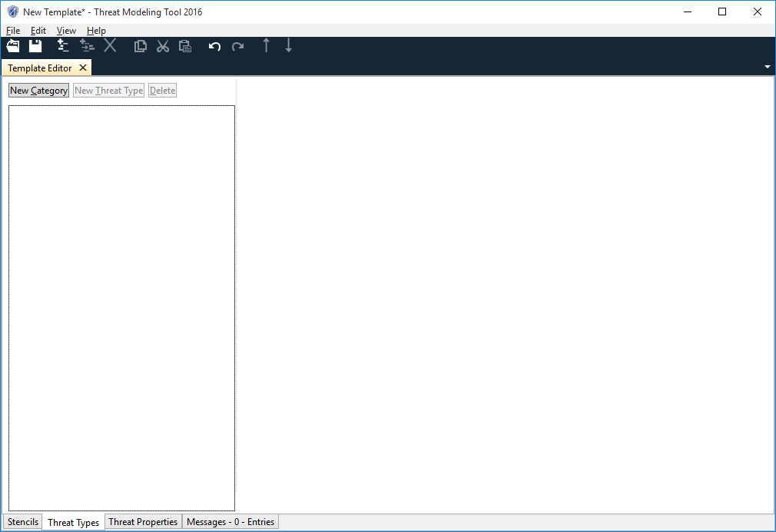The height and width of the screenshot is (532, 776).
Task: Expand the tab list dropdown arrow
Action: [767, 68]
